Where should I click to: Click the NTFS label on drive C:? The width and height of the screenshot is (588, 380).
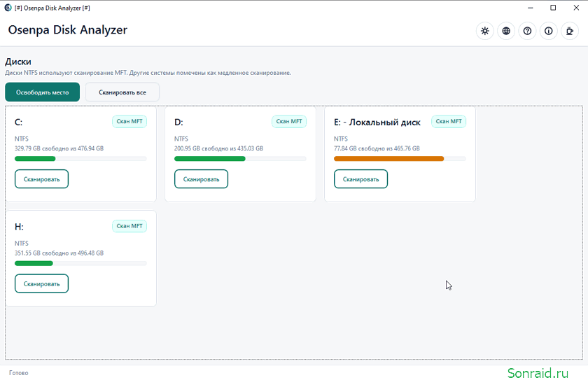(22, 139)
